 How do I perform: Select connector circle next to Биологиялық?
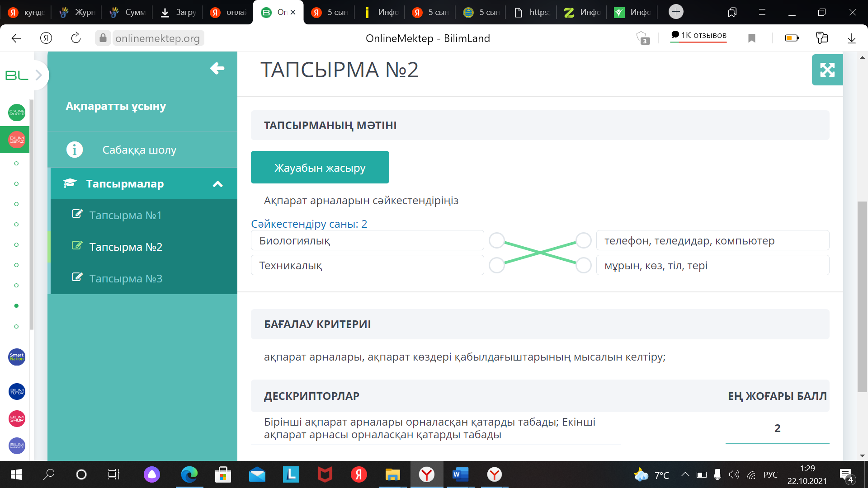pos(497,241)
